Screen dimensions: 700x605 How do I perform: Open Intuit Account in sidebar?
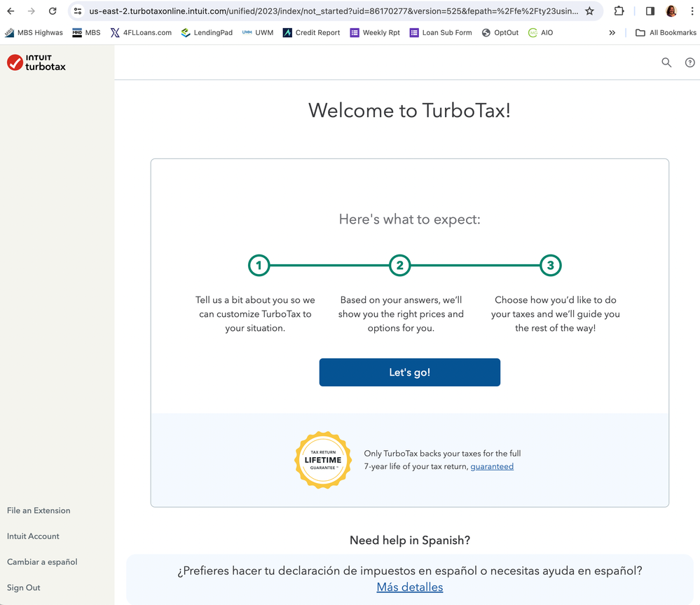click(33, 536)
